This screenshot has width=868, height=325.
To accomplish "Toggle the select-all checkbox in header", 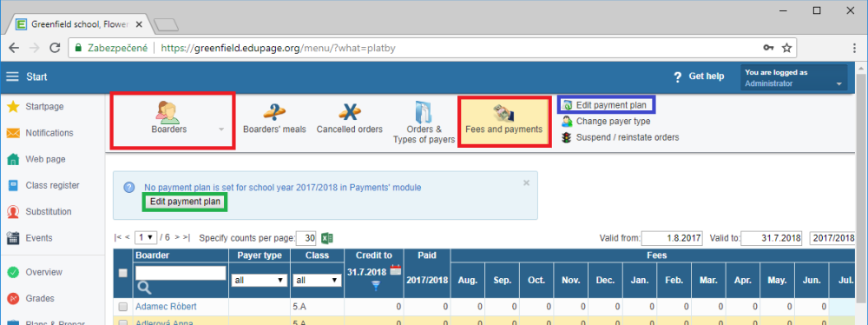I will pos(123,273).
